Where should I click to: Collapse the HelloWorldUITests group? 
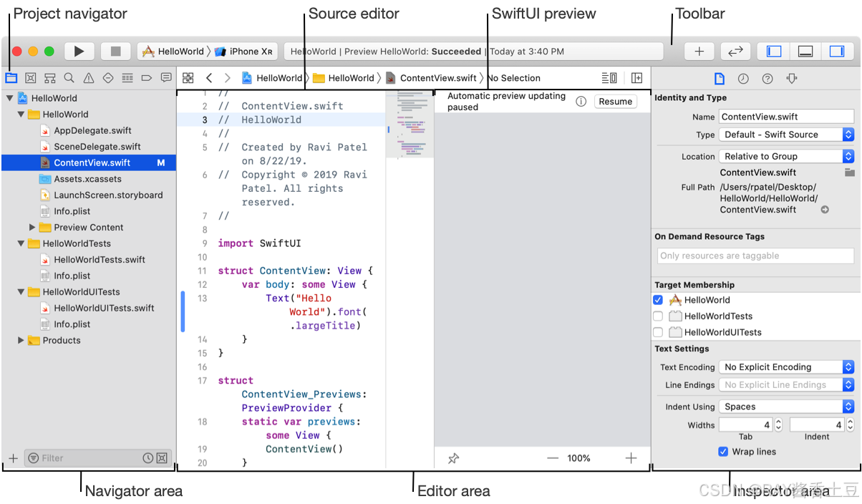click(21, 292)
